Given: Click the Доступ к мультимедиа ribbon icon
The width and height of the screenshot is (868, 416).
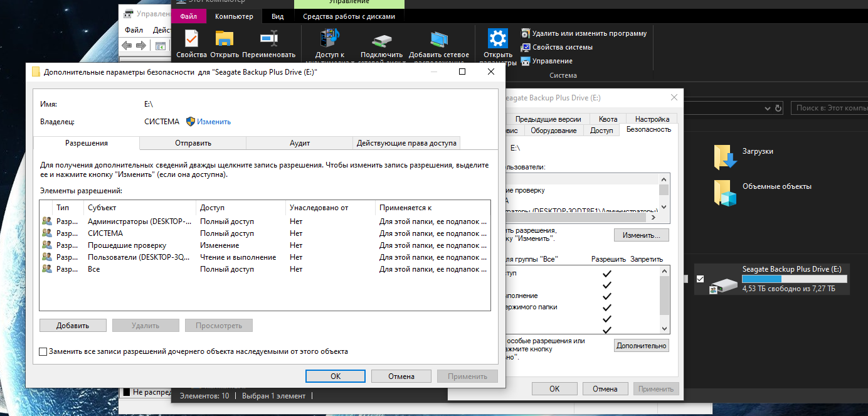Looking at the screenshot, I should pyautogui.click(x=330, y=40).
